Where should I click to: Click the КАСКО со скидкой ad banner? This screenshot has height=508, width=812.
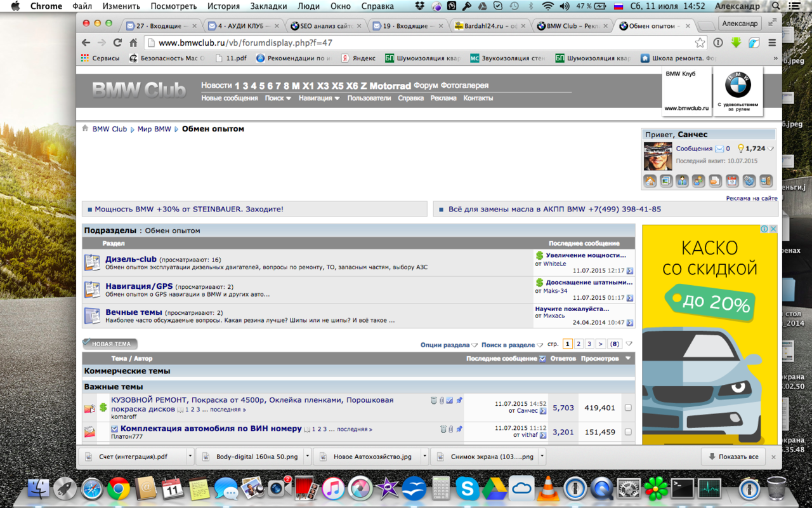coord(710,335)
